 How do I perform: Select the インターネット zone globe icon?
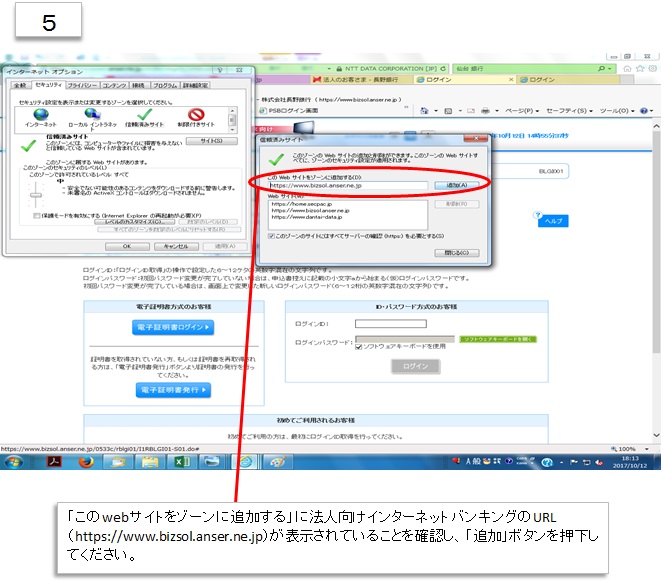[x=41, y=114]
